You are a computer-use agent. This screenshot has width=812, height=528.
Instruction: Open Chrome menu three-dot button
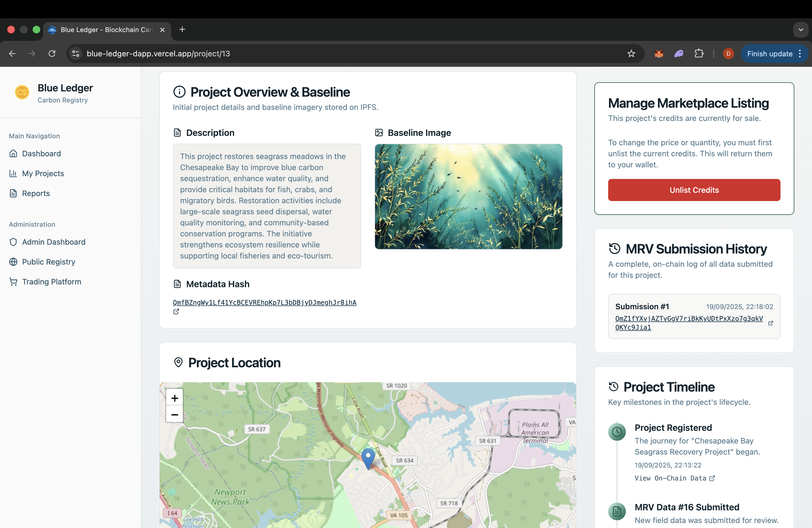coord(800,54)
